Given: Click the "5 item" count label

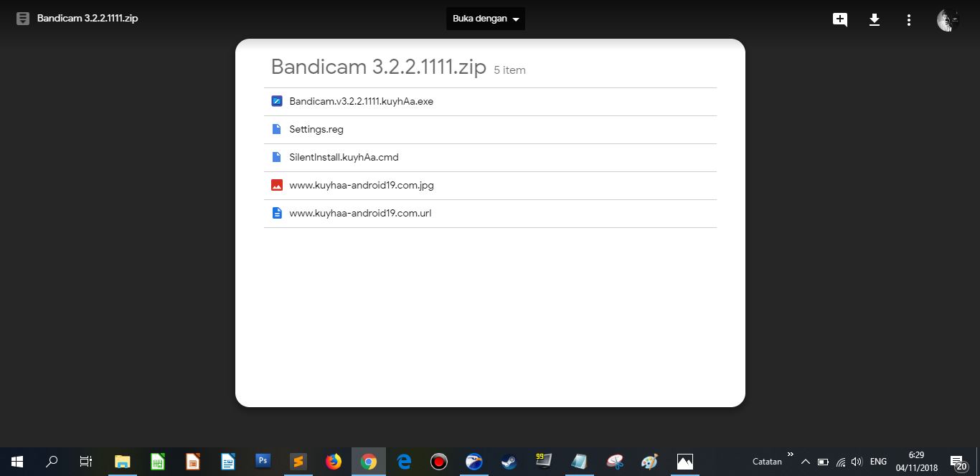Looking at the screenshot, I should click(x=510, y=70).
